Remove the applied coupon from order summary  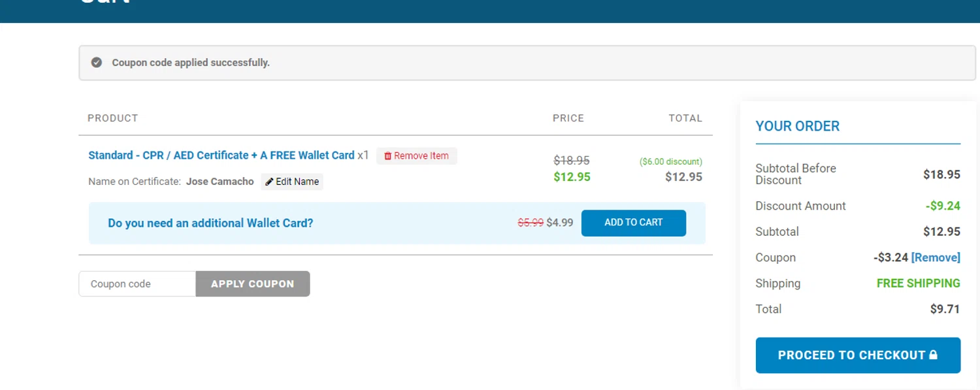pyautogui.click(x=936, y=257)
